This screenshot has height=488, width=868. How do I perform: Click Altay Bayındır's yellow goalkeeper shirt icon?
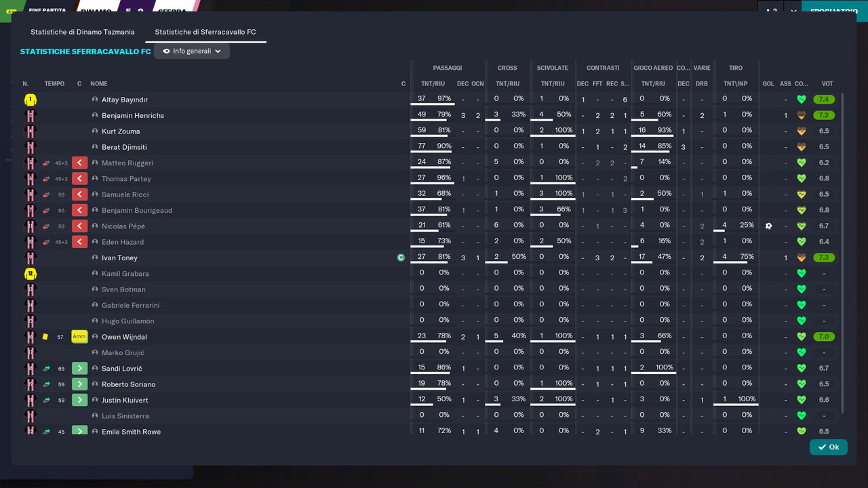tap(30, 100)
